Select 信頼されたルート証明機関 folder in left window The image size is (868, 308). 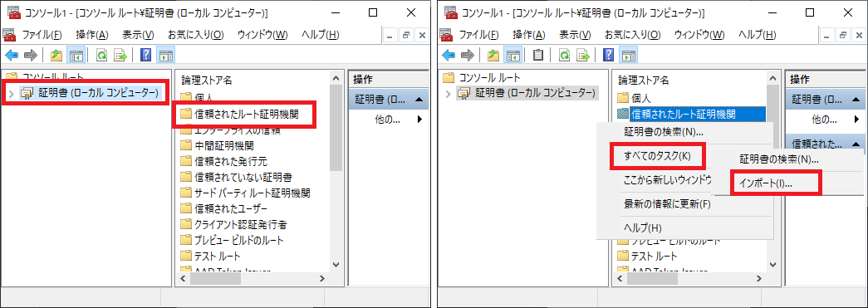pos(247,115)
